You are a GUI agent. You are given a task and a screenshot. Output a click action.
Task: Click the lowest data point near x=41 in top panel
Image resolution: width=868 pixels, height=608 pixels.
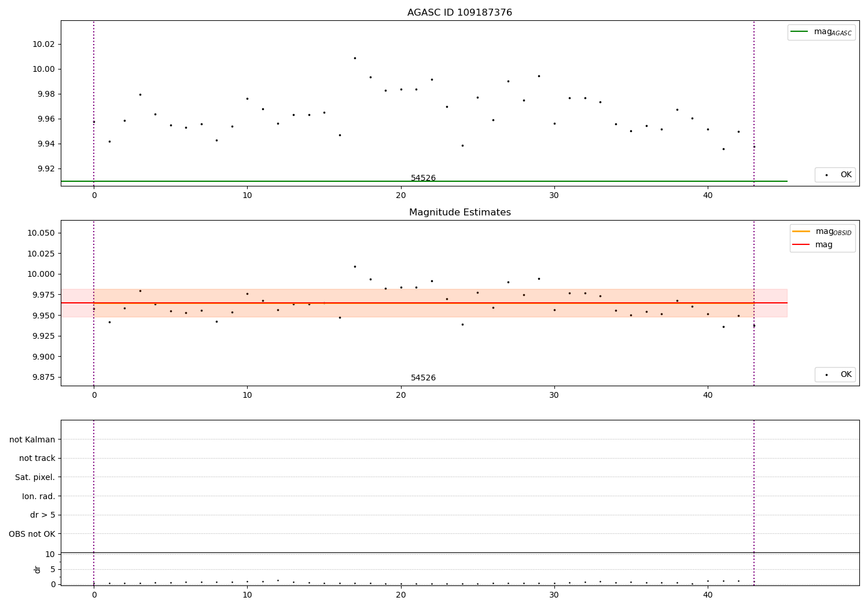click(723, 149)
